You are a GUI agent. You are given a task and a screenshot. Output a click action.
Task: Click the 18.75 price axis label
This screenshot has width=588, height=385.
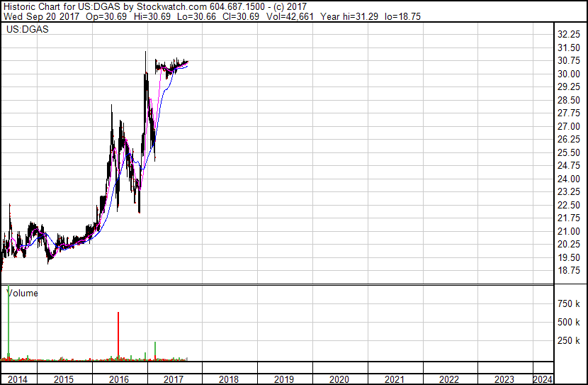[x=568, y=271]
